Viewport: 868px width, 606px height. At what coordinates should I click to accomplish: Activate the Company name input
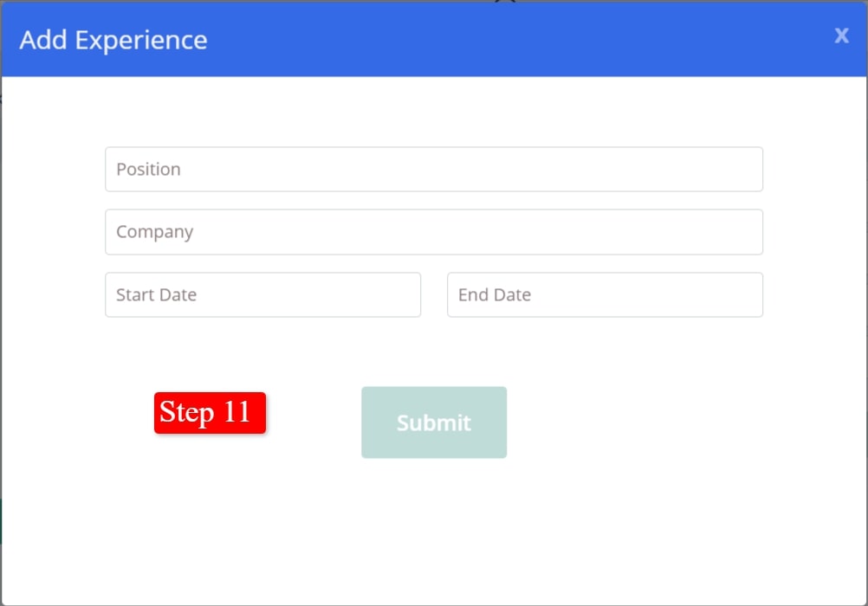pos(433,232)
